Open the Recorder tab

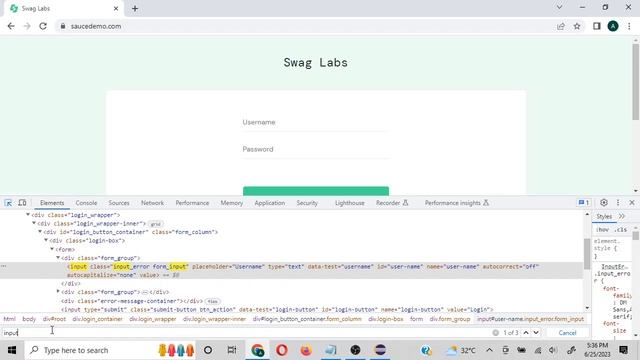391,203
